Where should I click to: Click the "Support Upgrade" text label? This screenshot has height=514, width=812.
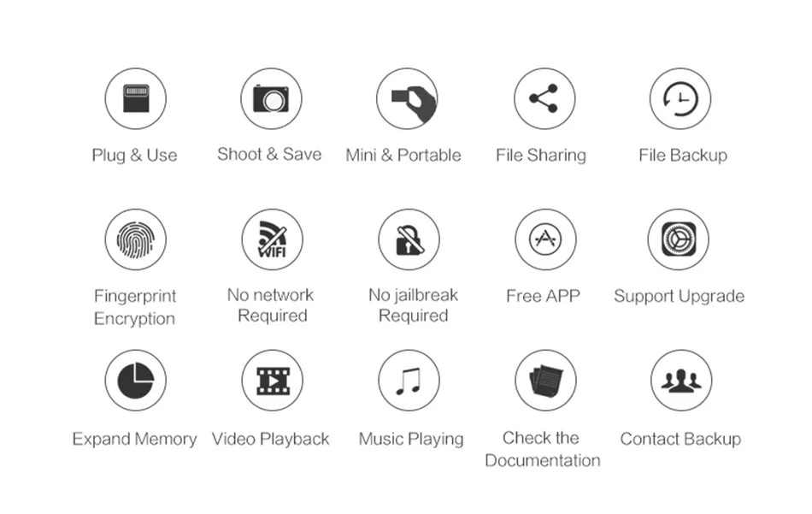679,297
